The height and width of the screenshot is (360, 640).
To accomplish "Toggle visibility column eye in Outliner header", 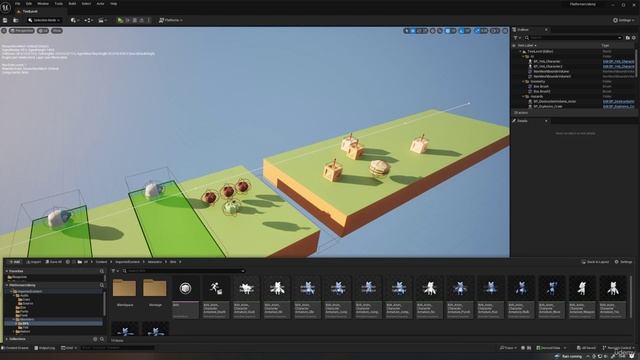I will click(x=514, y=45).
